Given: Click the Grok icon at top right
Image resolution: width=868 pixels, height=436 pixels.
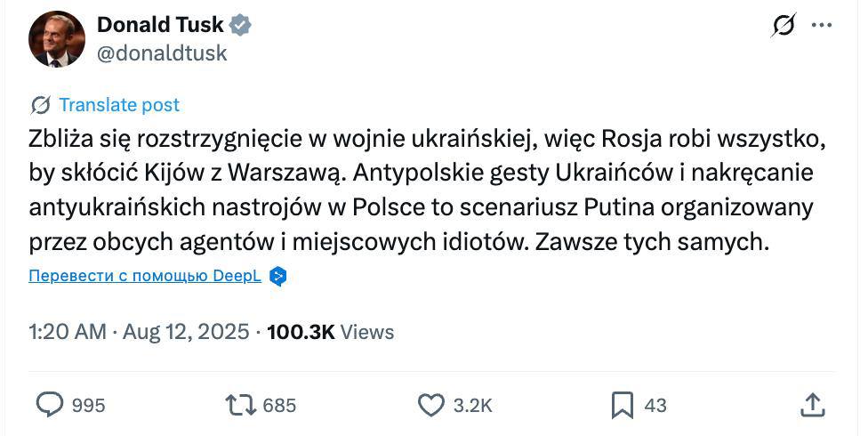Looking at the screenshot, I should click(x=783, y=26).
